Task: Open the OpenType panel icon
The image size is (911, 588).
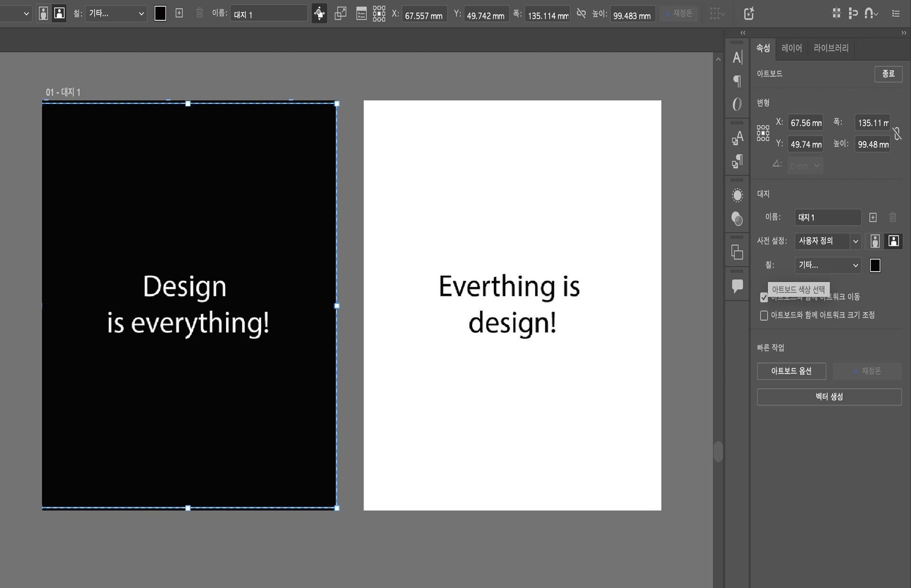Action: coord(737,104)
